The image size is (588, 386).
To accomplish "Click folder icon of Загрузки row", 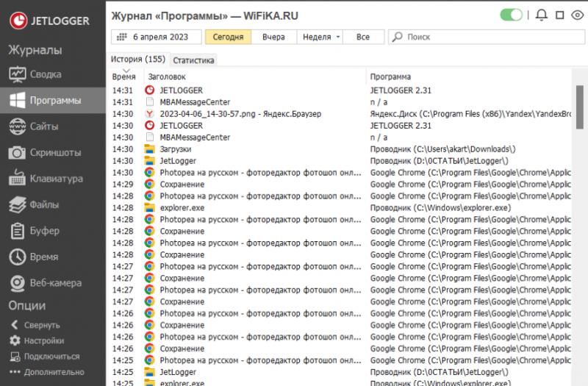I will [150, 149].
